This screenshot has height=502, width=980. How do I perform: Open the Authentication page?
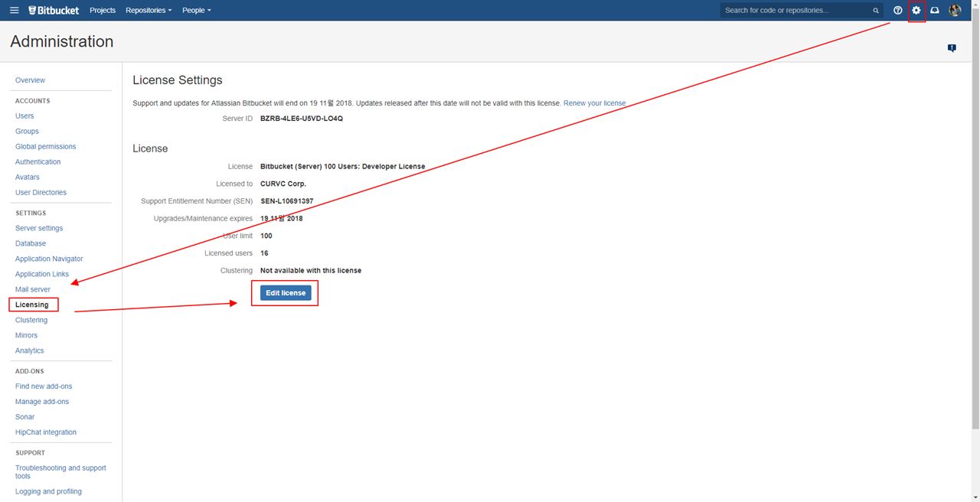(x=38, y=162)
